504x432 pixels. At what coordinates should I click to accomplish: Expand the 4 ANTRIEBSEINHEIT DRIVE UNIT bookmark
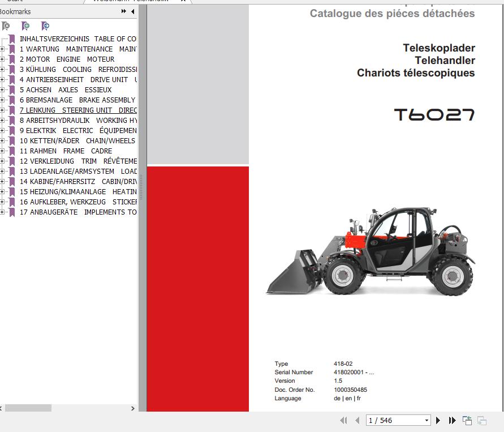pos(2,79)
